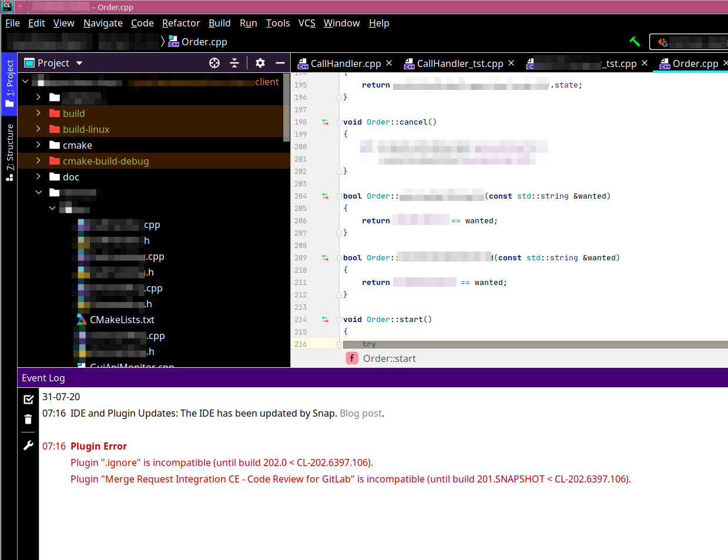Select CMakeLists.txt in project tree
728x560 pixels.
[122, 320]
